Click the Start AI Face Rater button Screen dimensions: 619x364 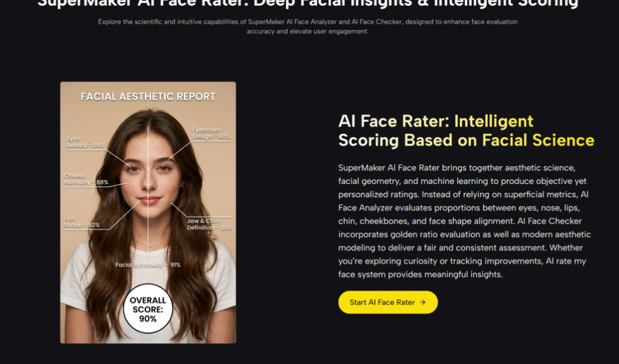[387, 302]
